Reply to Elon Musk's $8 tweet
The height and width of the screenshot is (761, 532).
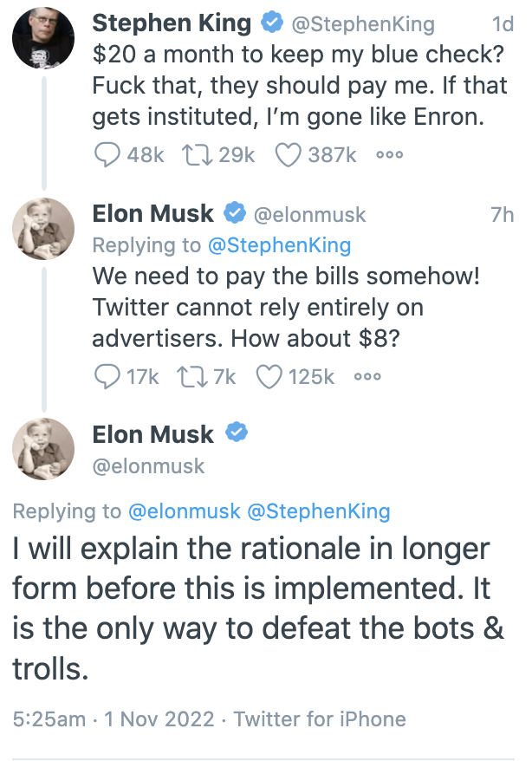[x=106, y=376]
